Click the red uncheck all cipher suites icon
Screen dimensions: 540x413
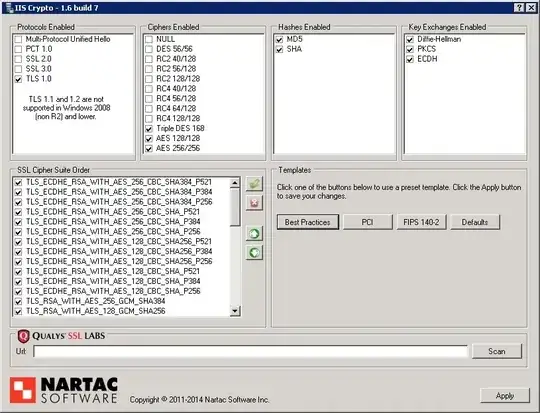tap(254, 203)
